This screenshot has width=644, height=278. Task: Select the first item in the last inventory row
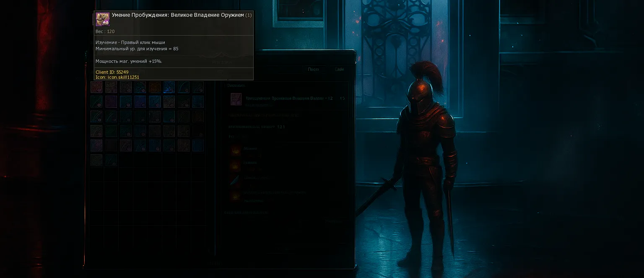click(96, 160)
